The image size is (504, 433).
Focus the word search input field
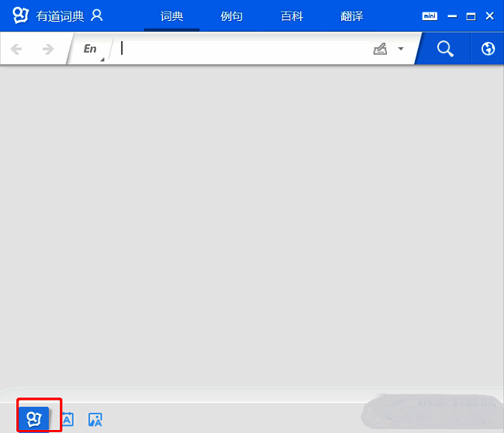coord(240,49)
